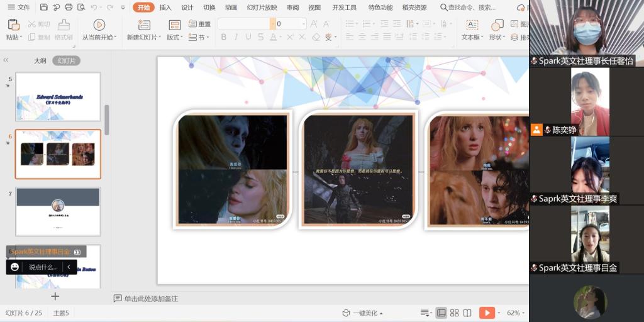Click the 形状 shapes icon
Screen dimensions: 644x322
pos(497,25)
